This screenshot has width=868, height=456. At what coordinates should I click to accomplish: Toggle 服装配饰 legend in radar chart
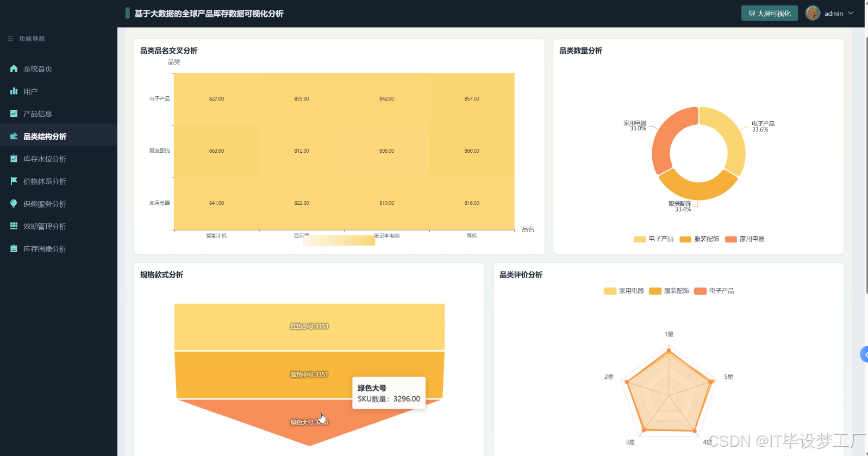pyautogui.click(x=669, y=291)
